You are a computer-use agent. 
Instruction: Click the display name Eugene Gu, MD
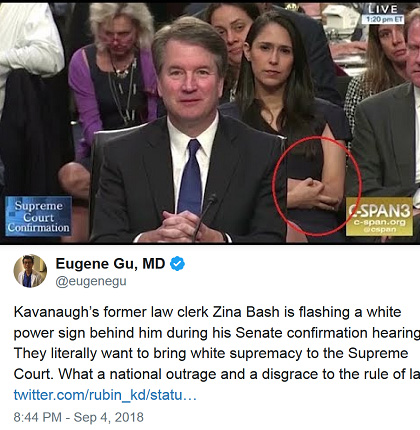point(110,264)
